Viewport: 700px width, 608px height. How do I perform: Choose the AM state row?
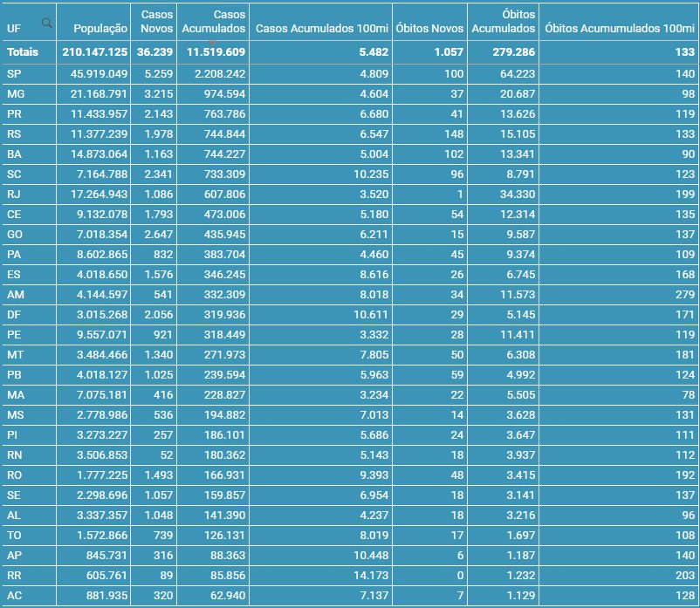(x=15, y=295)
